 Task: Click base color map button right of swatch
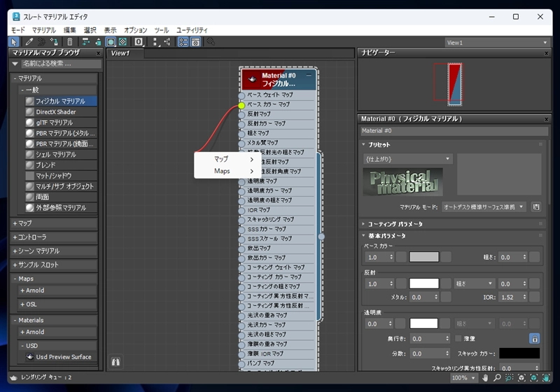tap(446, 257)
